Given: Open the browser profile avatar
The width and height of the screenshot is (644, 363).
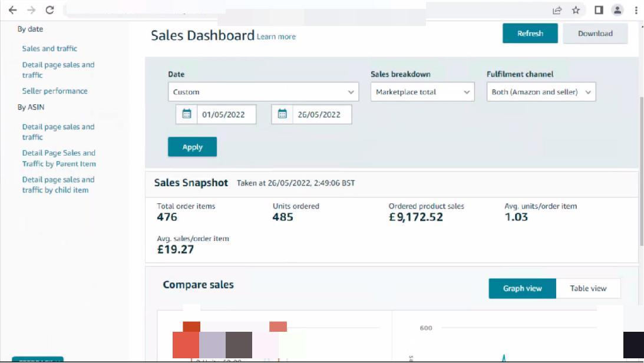Looking at the screenshot, I should 617,10.
